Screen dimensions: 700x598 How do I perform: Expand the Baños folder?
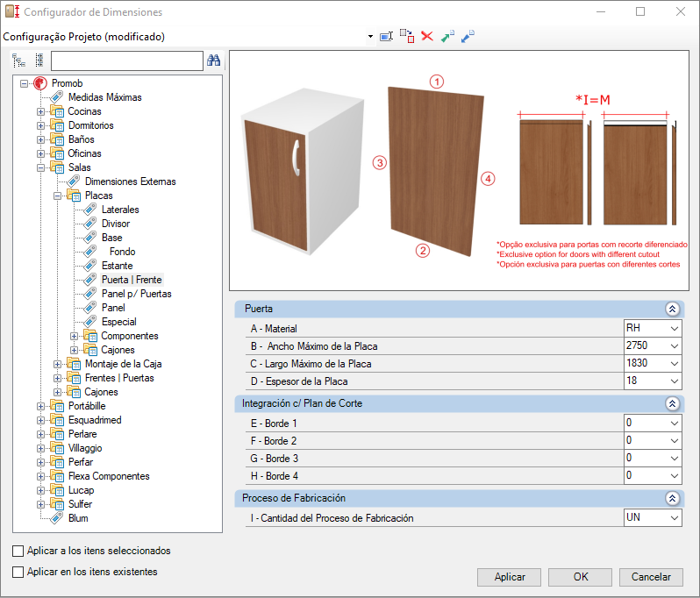[40, 139]
